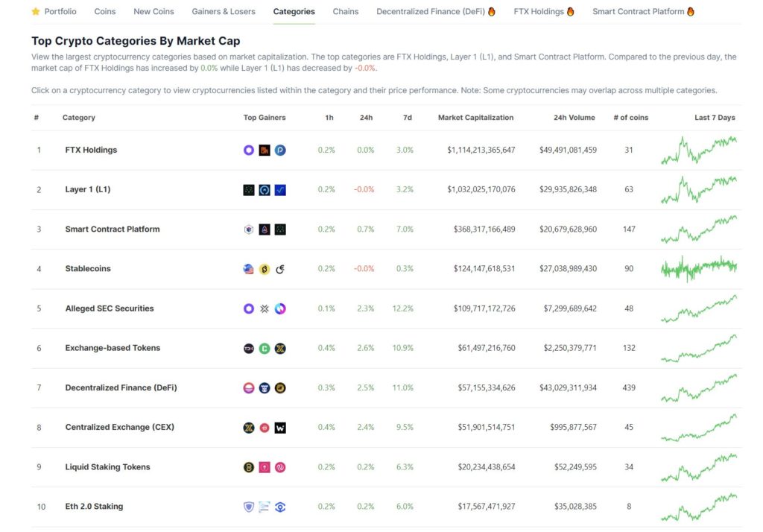Click the 7-day sparkline for Eth 2.0 Staking

(699, 507)
